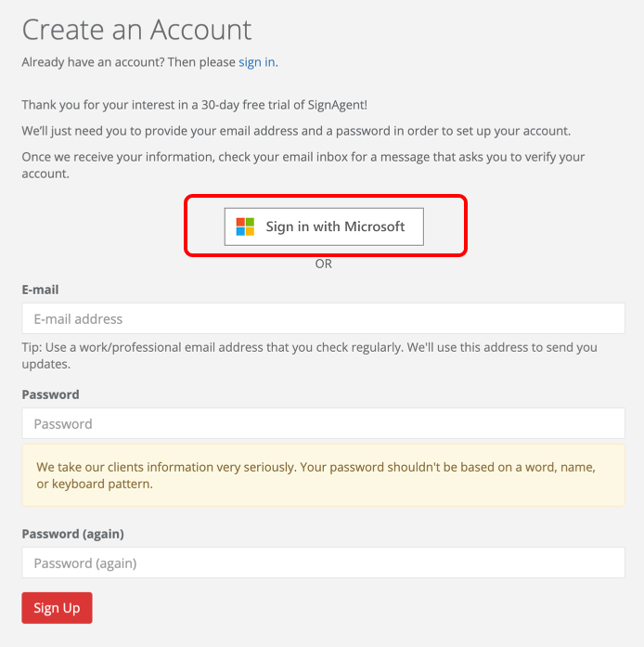Screen dimensions: 644x647
Task: Click the work email tip text
Action: [x=309, y=356]
